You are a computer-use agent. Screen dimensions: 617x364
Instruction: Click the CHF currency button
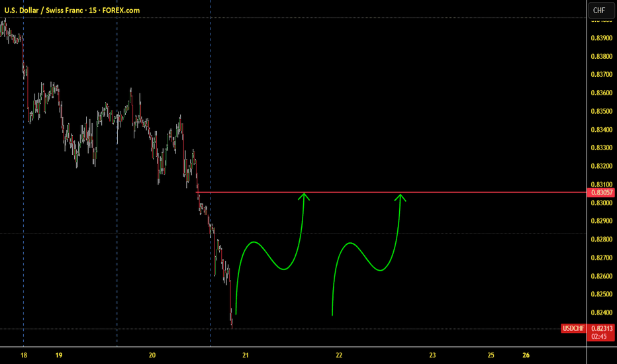click(x=600, y=11)
